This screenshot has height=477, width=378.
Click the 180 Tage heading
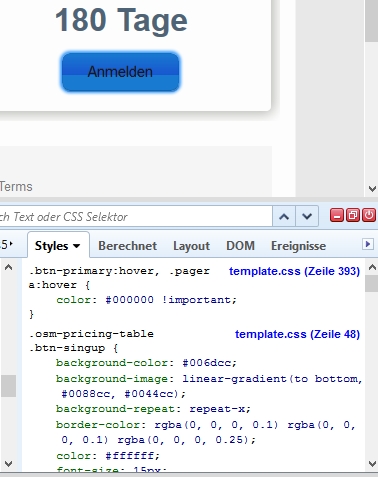tap(121, 21)
